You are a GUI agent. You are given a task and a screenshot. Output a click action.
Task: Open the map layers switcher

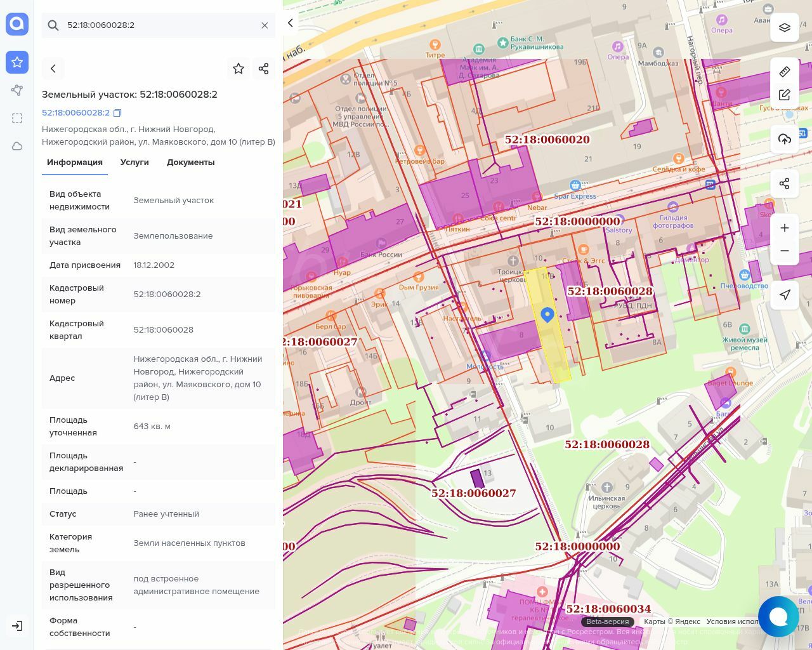tap(785, 27)
